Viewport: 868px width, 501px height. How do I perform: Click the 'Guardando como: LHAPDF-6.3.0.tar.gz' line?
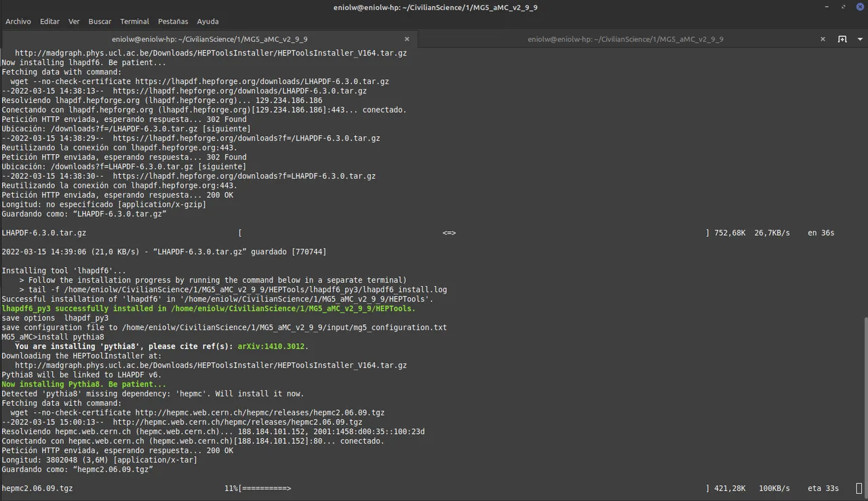(x=83, y=214)
